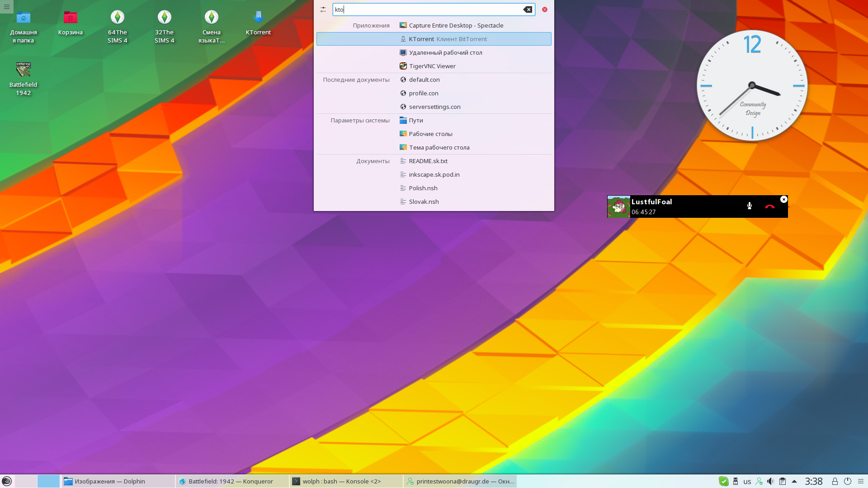Close the KRunner search popup
This screenshot has height=488, width=868.
point(545,9)
